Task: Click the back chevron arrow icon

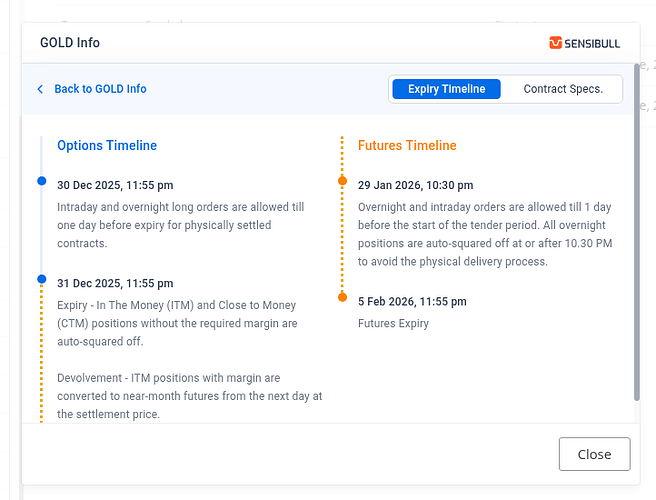Action: (x=40, y=89)
